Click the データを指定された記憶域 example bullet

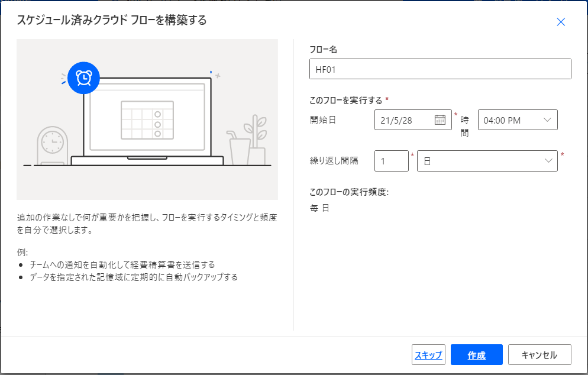click(x=134, y=277)
